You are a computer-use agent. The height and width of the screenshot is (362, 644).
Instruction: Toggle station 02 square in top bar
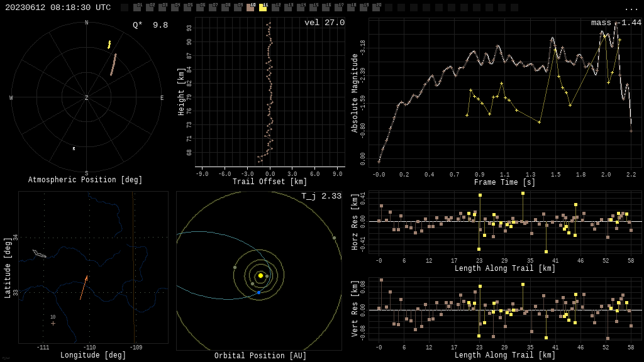click(x=150, y=8)
